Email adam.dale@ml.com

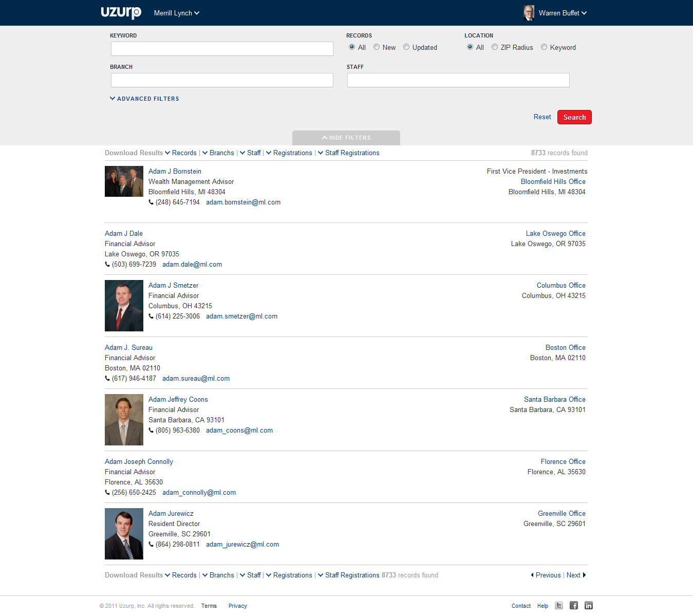pos(192,265)
